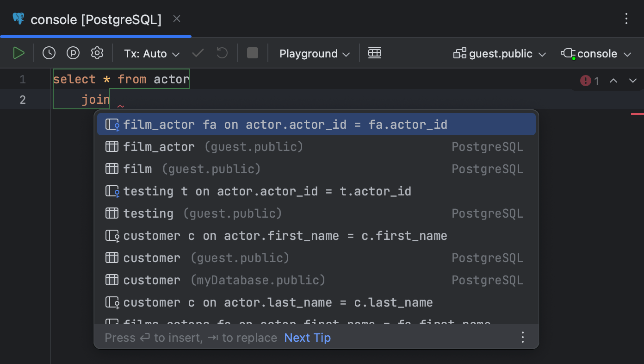Switch to the console [PostgreSQL] tab
644x364 pixels.
(95, 19)
